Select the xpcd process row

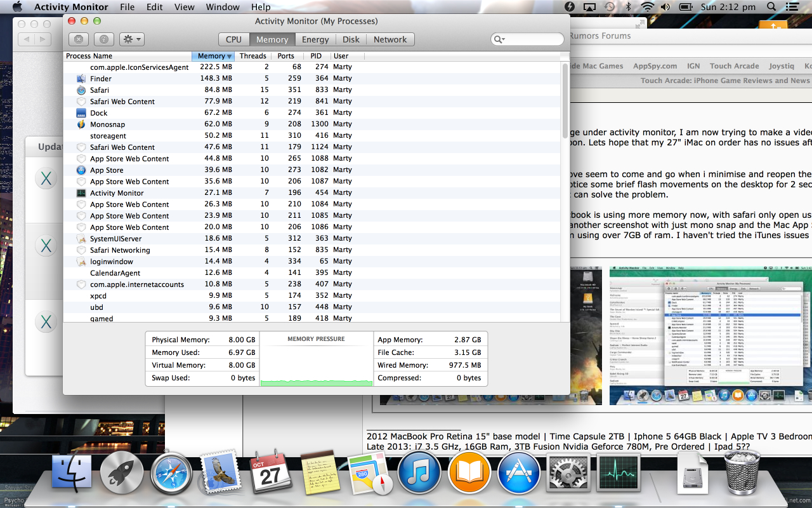click(311, 296)
